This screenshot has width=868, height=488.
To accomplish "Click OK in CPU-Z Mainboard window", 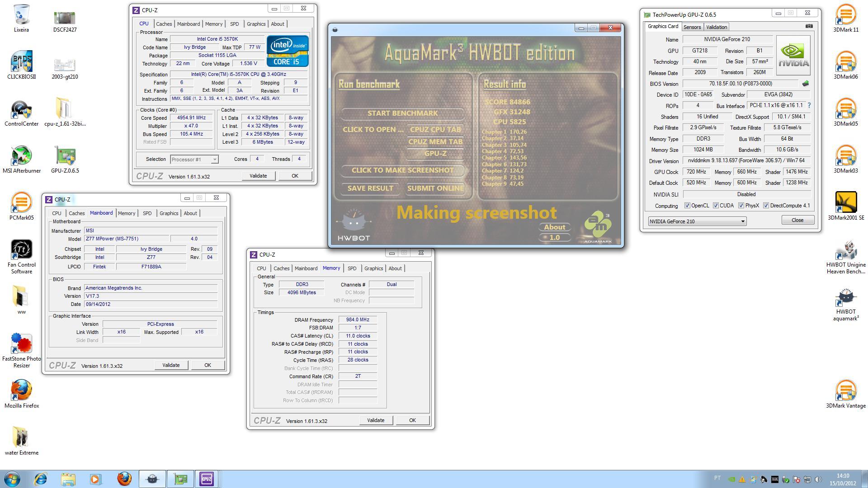I will coord(208,365).
